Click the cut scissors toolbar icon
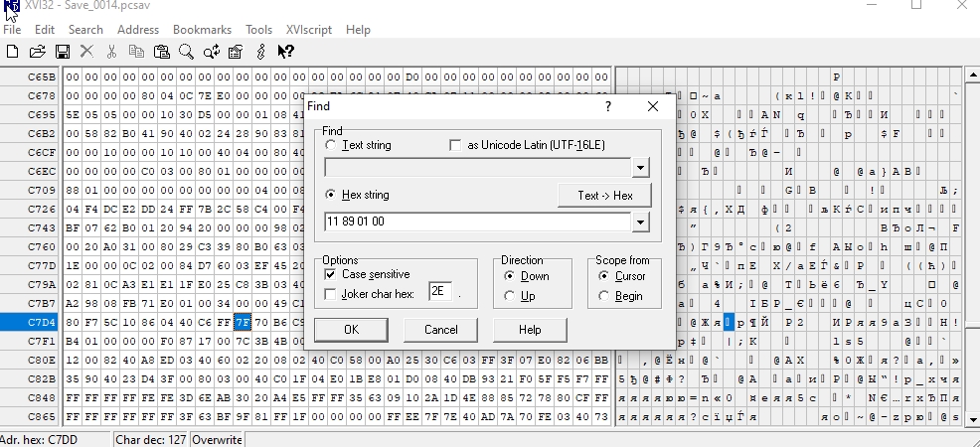Viewport: 980px width, 447px height. 111,52
